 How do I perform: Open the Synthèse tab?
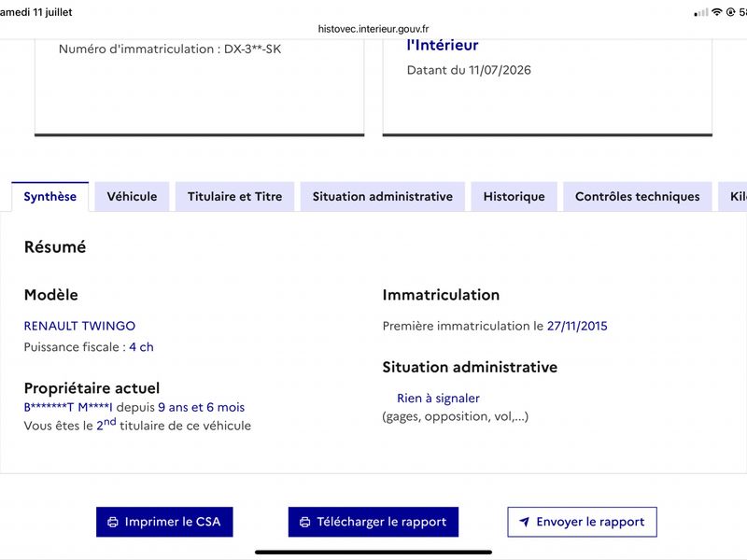(x=50, y=196)
